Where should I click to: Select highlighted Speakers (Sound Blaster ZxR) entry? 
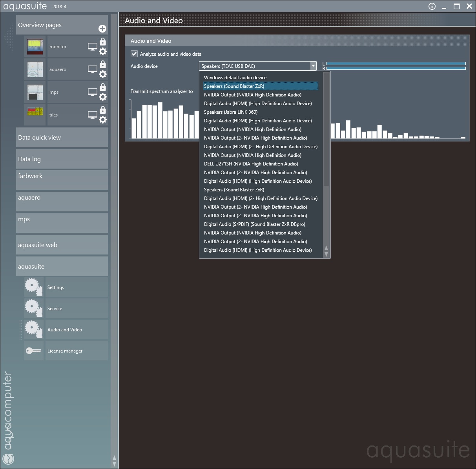[x=261, y=86]
